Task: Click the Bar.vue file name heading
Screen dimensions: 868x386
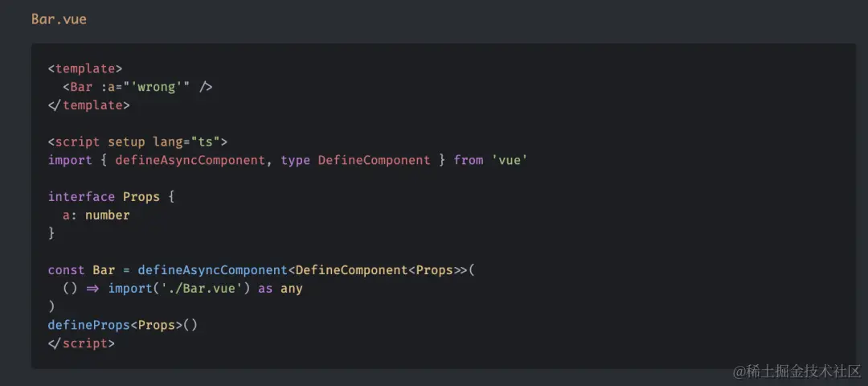Action: point(59,19)
